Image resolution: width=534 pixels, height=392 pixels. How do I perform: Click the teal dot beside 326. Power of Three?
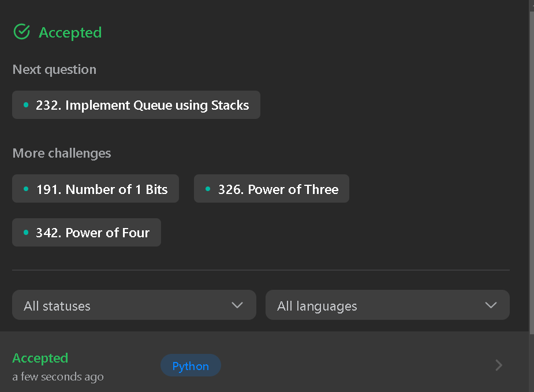tap(208, 189)
